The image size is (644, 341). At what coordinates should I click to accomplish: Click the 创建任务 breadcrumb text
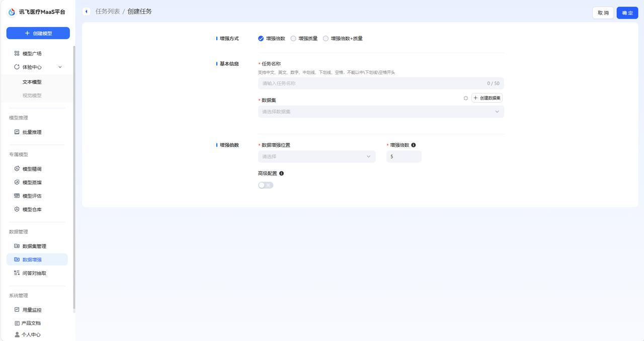(x=140, y=11)
